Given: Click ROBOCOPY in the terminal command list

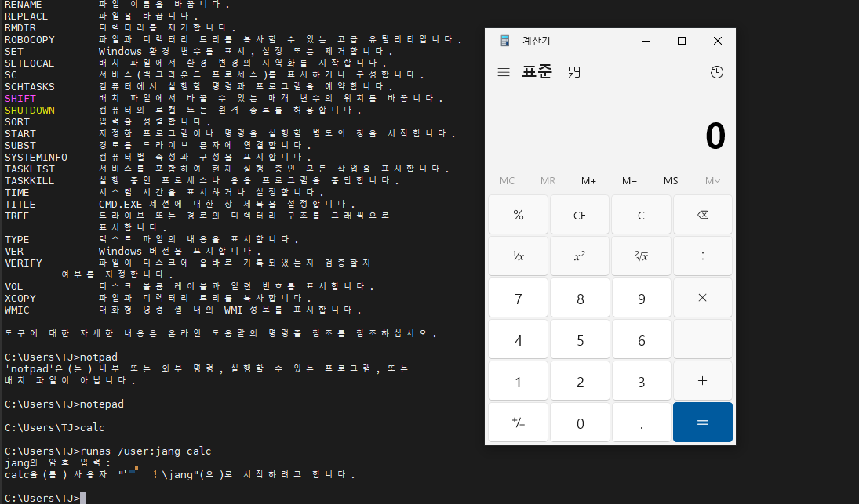Looking at the screenshot, I should click(x=30, y=39).
